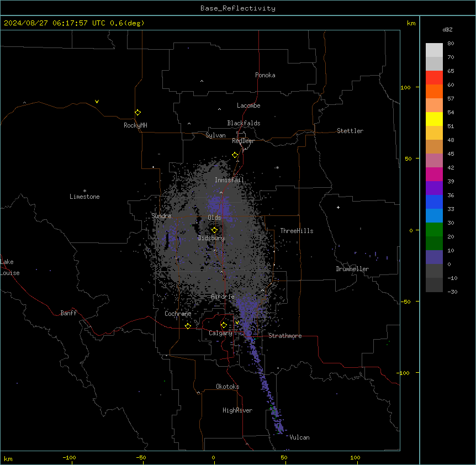Image resolution: width=476 pixels, height=465 pixels.
Task: Click the 80 value in dBZ legend
Action: [x=451, y=44]
